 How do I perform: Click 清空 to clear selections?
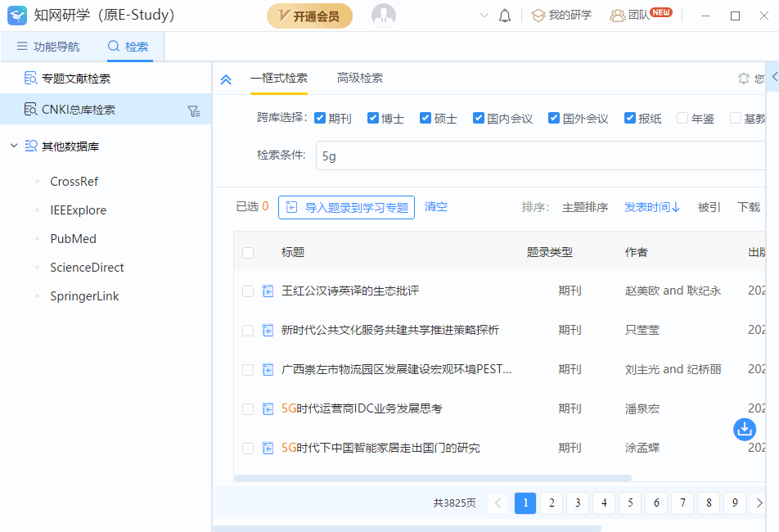pyautogui.click(x=435, y=207)
